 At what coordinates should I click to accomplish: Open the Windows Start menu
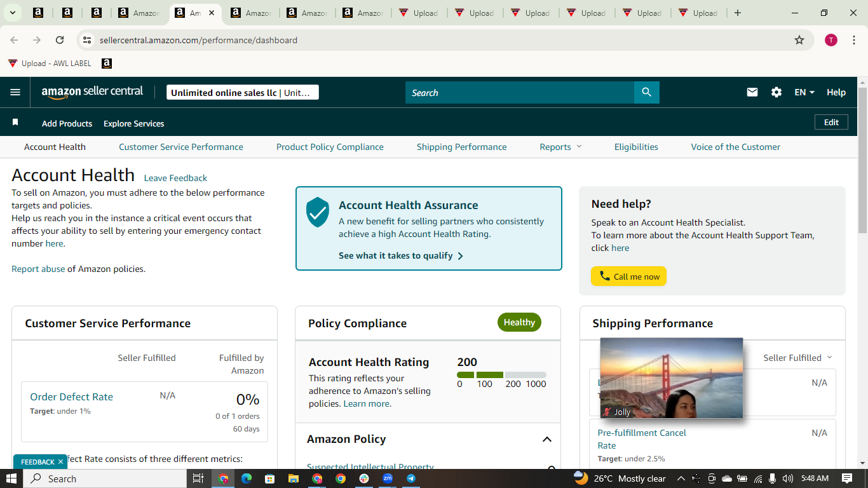[x=11, y=478]
